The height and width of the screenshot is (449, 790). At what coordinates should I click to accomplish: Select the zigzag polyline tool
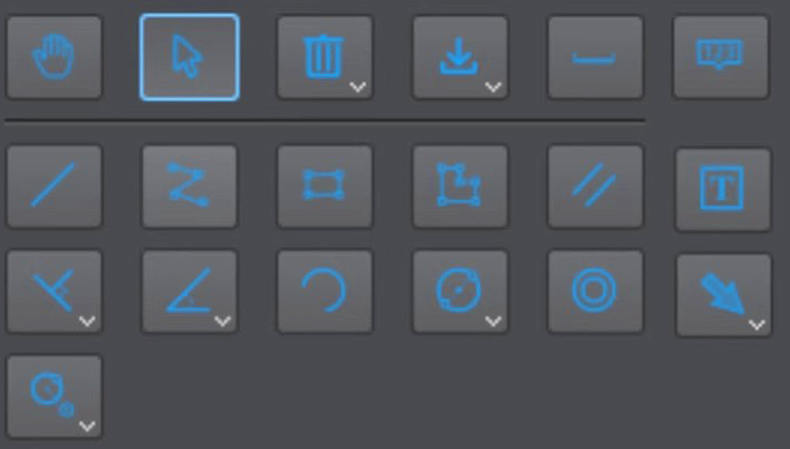189,186
